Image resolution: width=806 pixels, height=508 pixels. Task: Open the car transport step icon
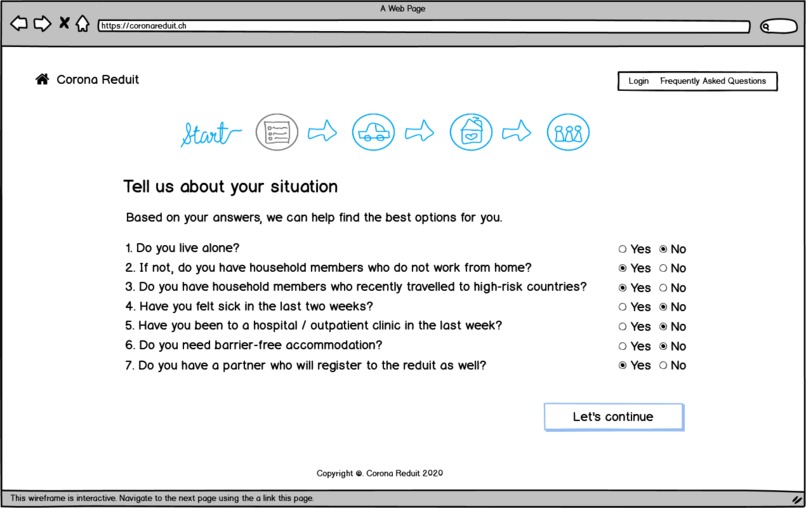pyautogui.click(x=374, y=132)
